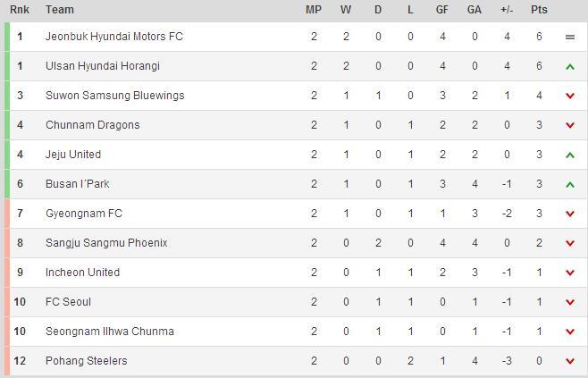Sort by the GF column header
Viewport: 588px width, 378px height.
pos(442,10)
